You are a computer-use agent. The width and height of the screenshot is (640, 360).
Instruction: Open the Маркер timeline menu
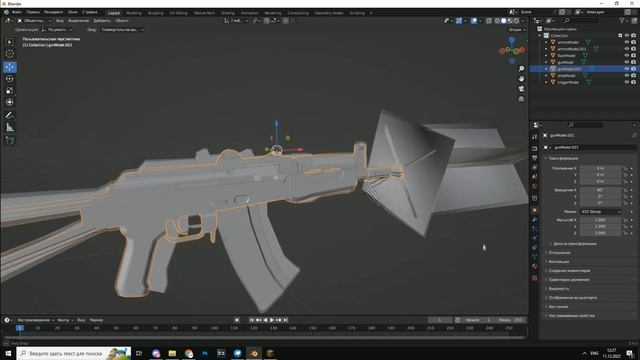point(96,320)
